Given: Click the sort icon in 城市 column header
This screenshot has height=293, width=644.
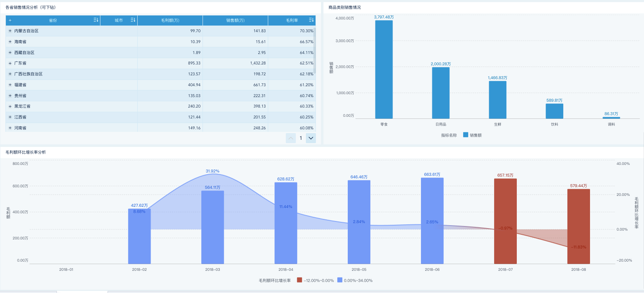Looking at the screenshot, I should tap(133, 20).
